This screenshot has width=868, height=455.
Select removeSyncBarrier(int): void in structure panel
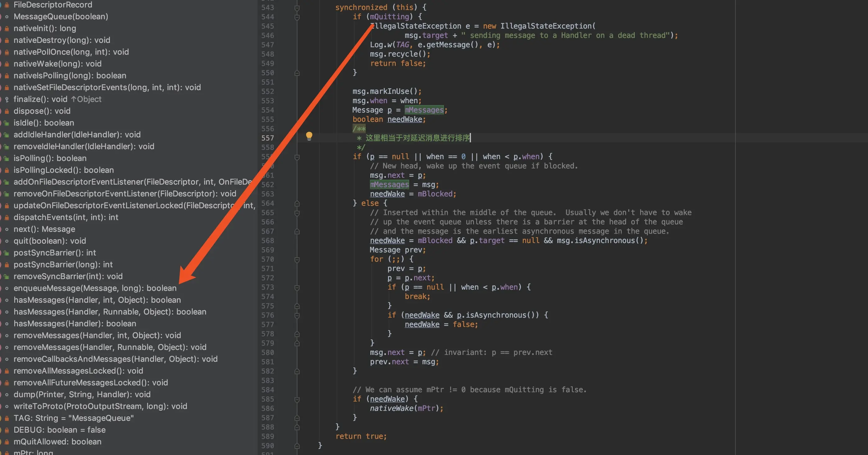68,276
